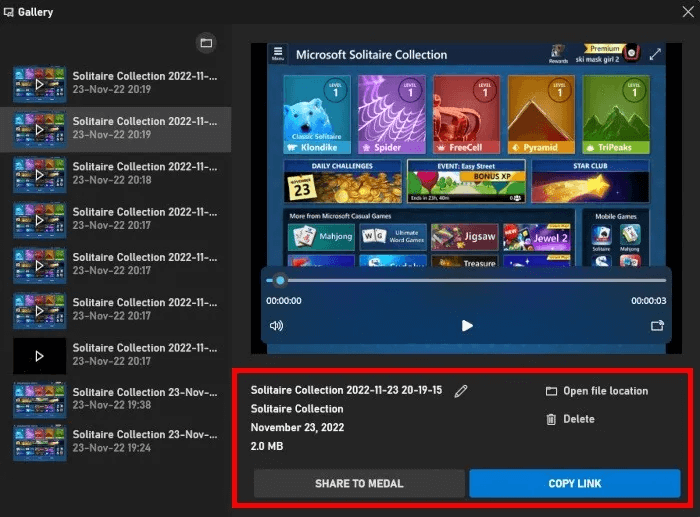Click the pencil icon to rename clip
This screenshot has height=517, width=700.
[x=461, y=391]
